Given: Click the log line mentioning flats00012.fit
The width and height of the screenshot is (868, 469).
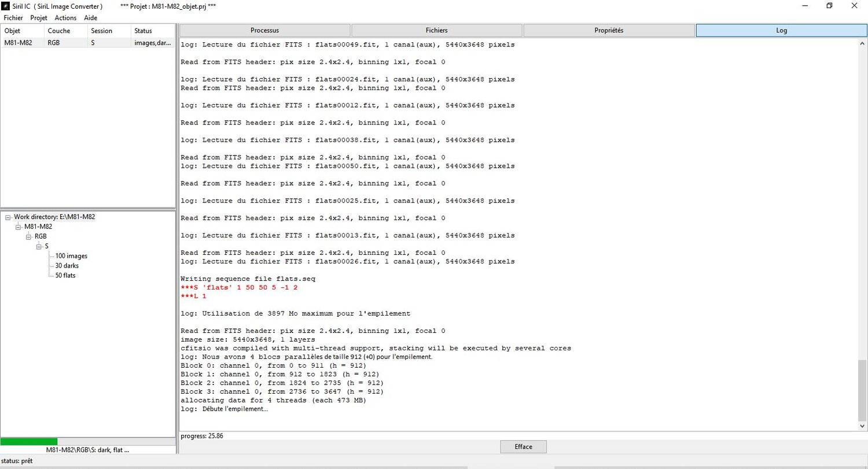Looking at the screenshot, I should 347,105.
